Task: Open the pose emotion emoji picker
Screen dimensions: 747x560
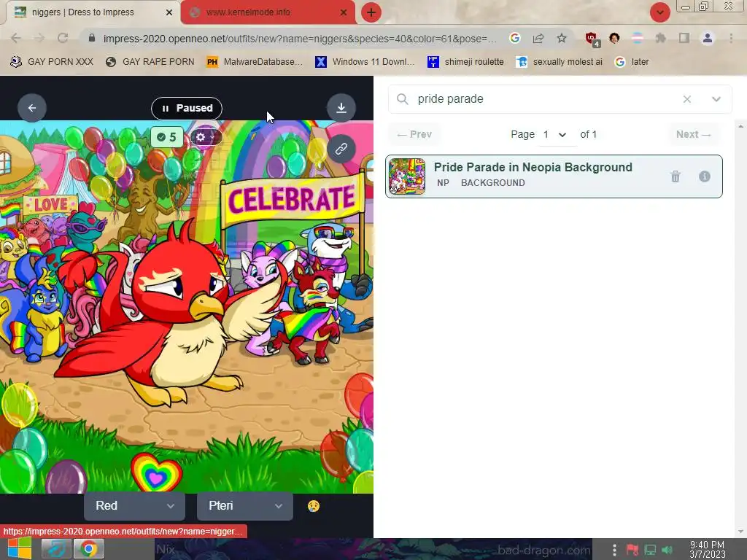Action: [314, 506]
